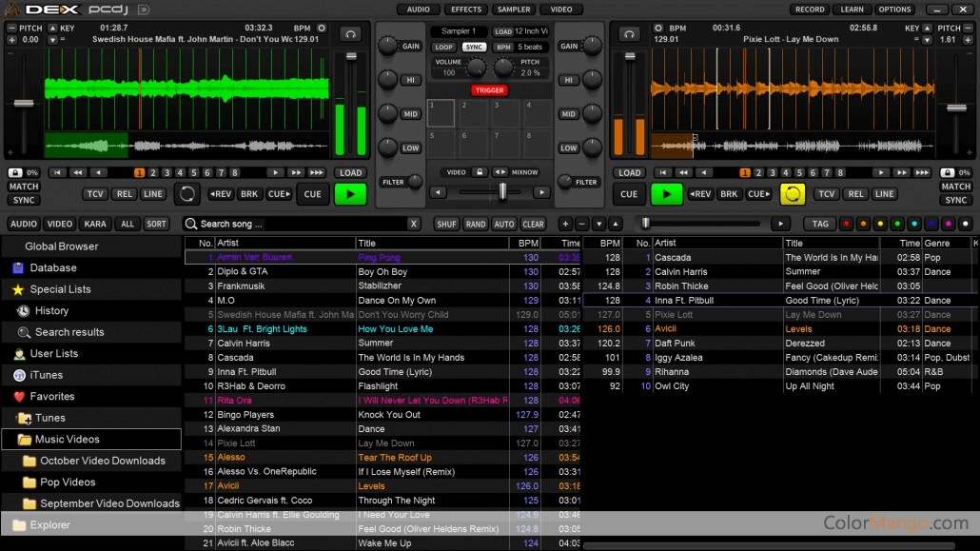Clear the search field with X

point(413,224)
